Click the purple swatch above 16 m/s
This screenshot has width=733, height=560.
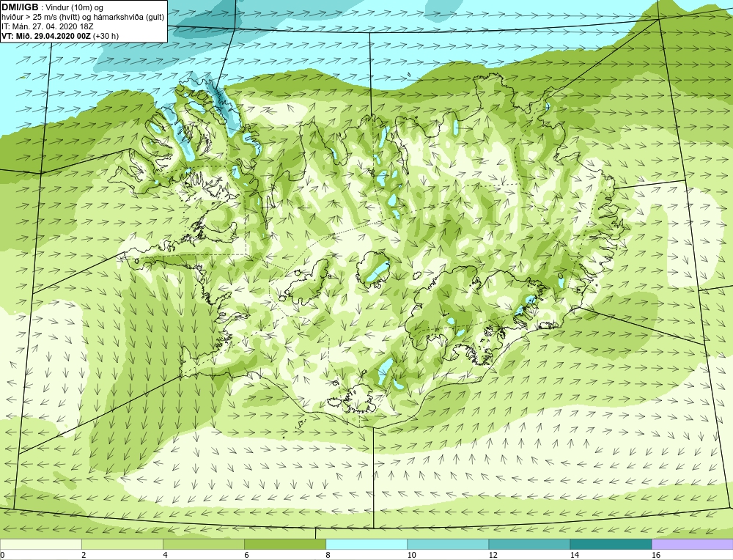tap(692, 544)
